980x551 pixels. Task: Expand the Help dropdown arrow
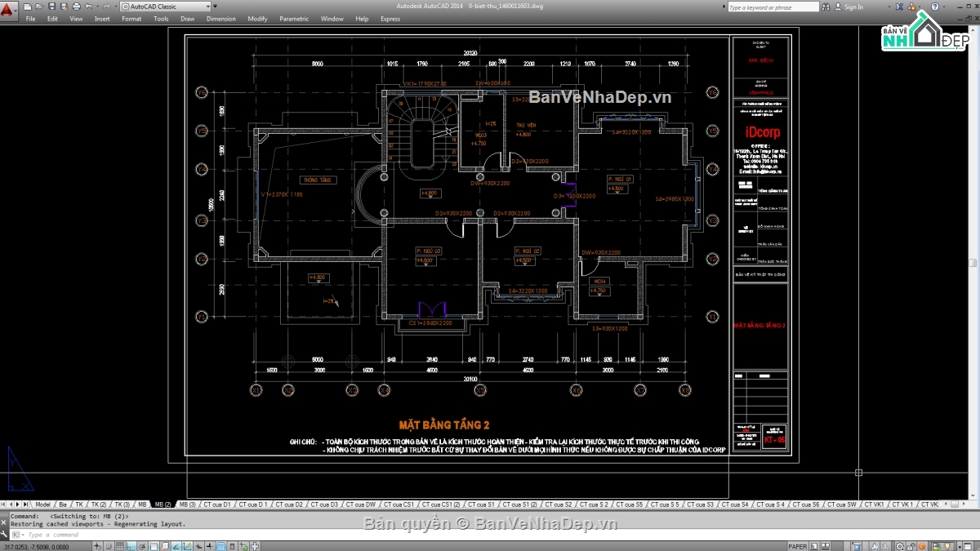coord(944,7)
